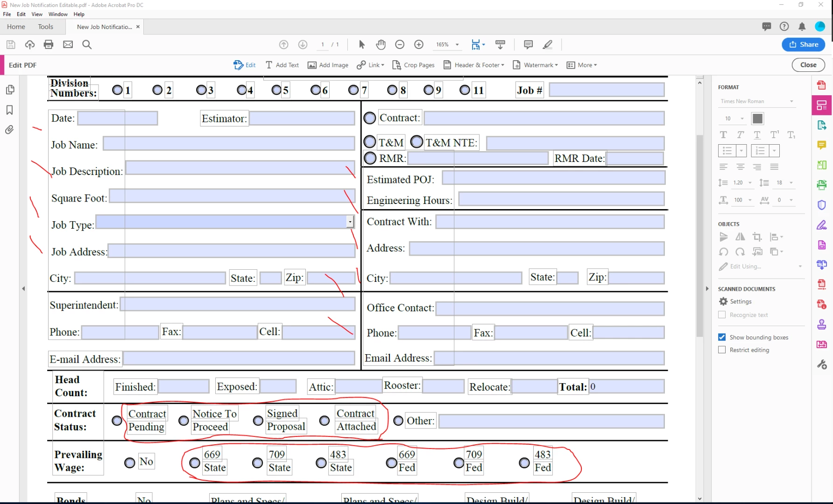833x504 pixels.
Task: Open the search magnifier tool
Action: click(87, 44)
